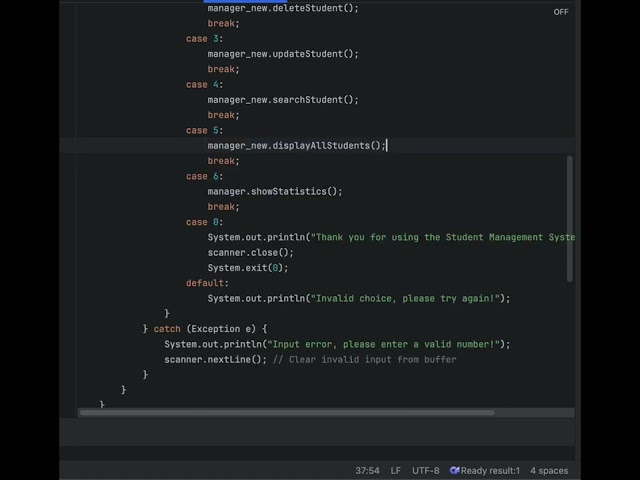Click the 'case 6:' label

point(204,176)
